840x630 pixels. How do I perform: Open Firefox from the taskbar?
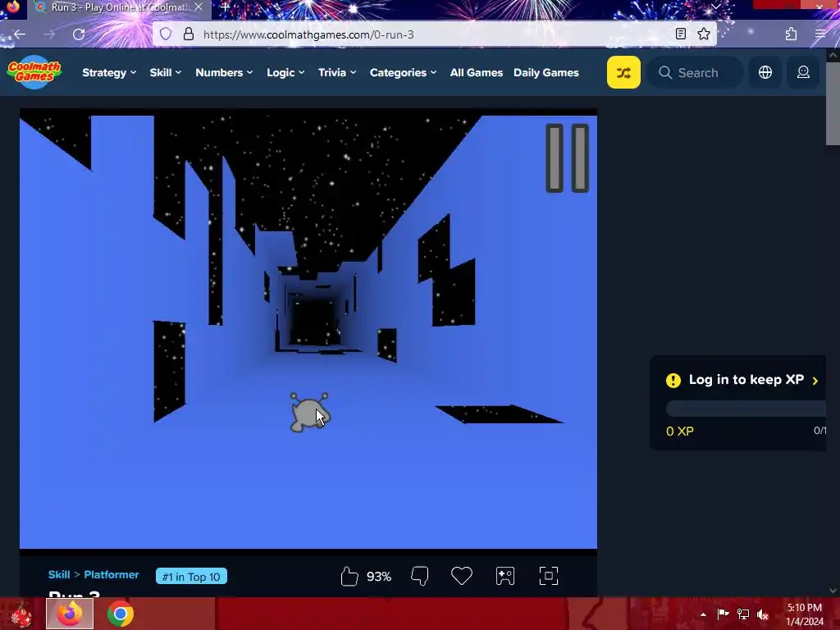point(70,614)
